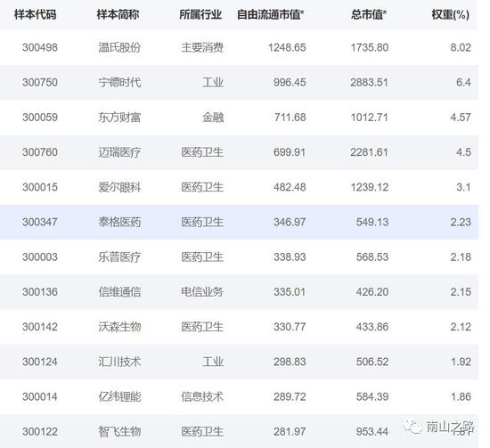Click total market value 433.86
The image size is (490, 448).
pyautogui.click(x=372, y=327)
